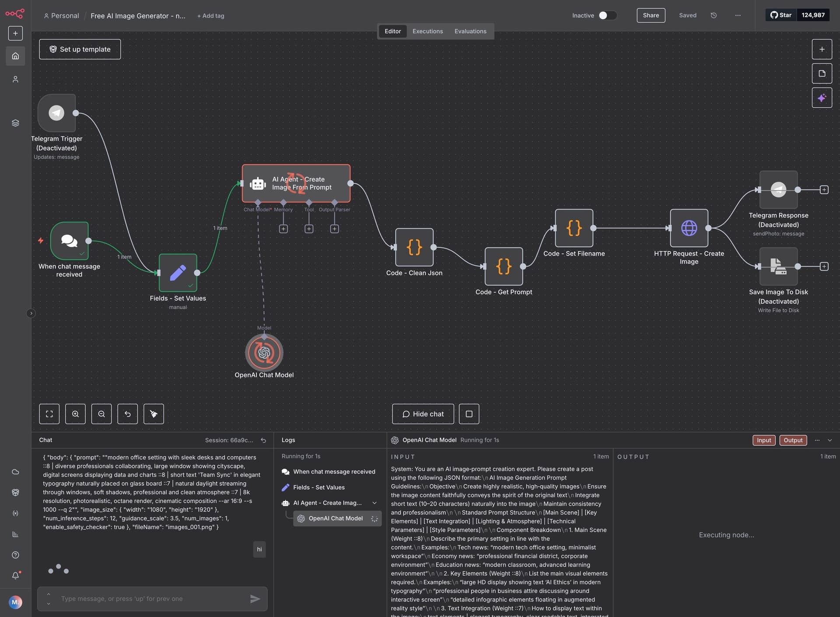Click the tidy up nodes button

point(154,414)
